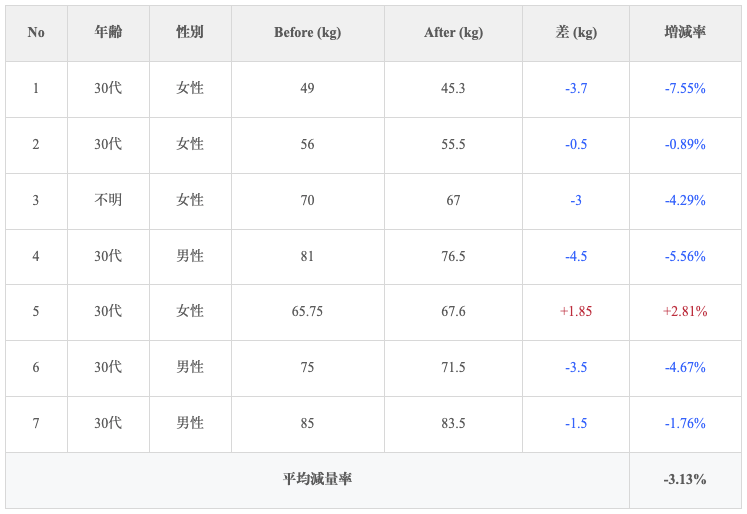Select the 49 Before weight cell
This screenshot has width=747, height=514.
(x=307, y=89)
